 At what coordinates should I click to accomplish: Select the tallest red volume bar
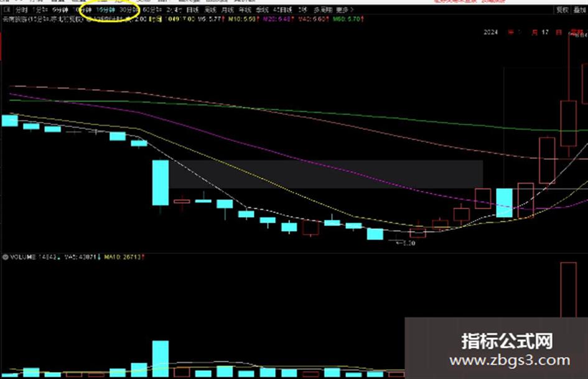[569, 290]
